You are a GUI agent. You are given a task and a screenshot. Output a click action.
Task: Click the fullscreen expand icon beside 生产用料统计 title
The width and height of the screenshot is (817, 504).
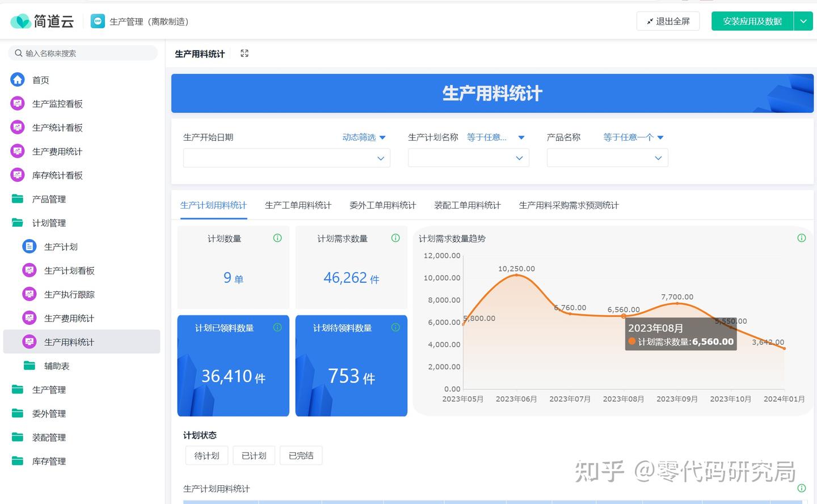pyautogui.click(x=245, y=53)
